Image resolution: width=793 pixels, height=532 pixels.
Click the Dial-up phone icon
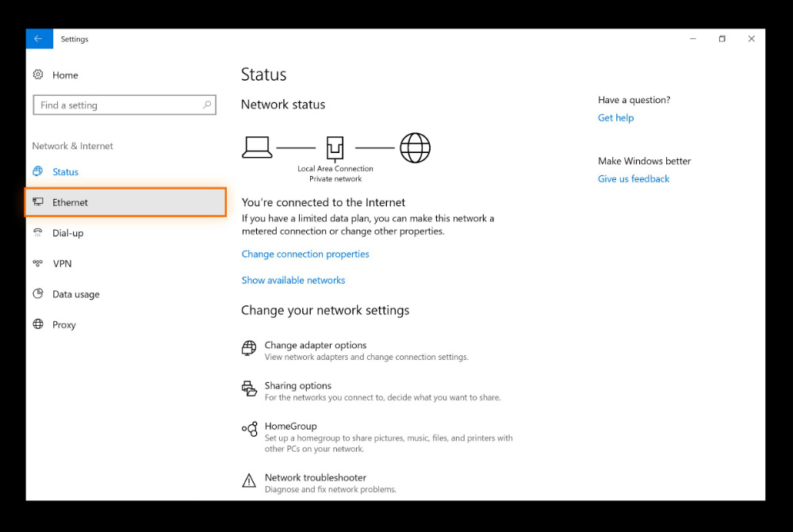pyautogui.click(x=38, y=232)
